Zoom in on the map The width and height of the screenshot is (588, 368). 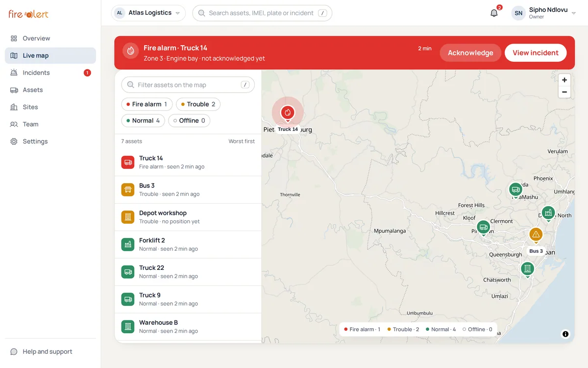[x=564, y=80]
